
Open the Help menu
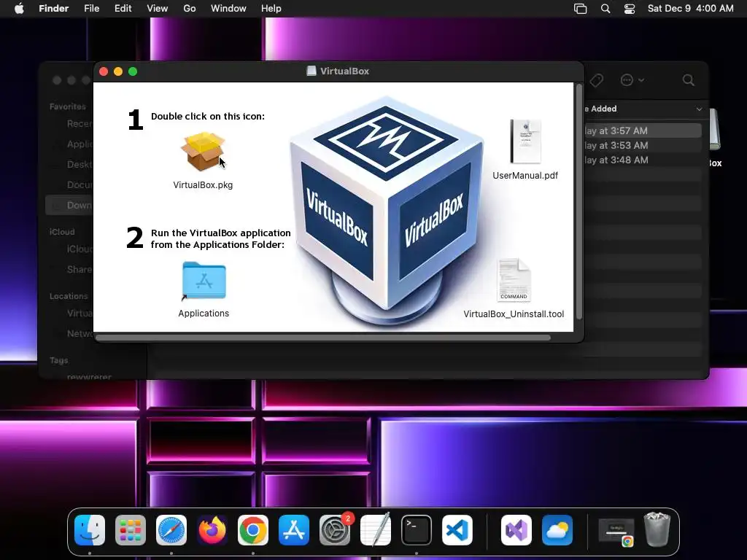(x=271, y=9)
